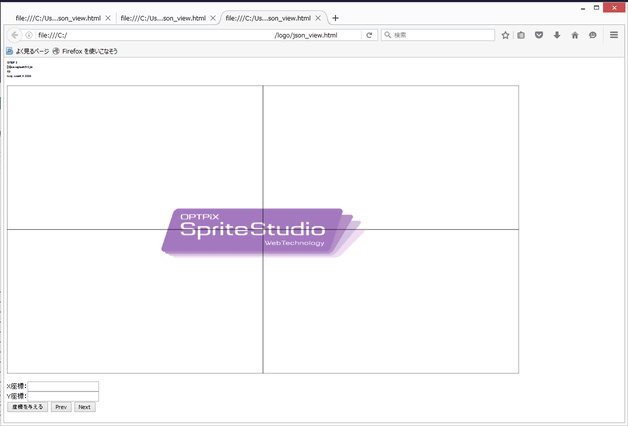The height and width of the screenshot is (426, 628).
Task: Click the SpriteStudio logo sprite in the canvas
Action: point(262,233)
